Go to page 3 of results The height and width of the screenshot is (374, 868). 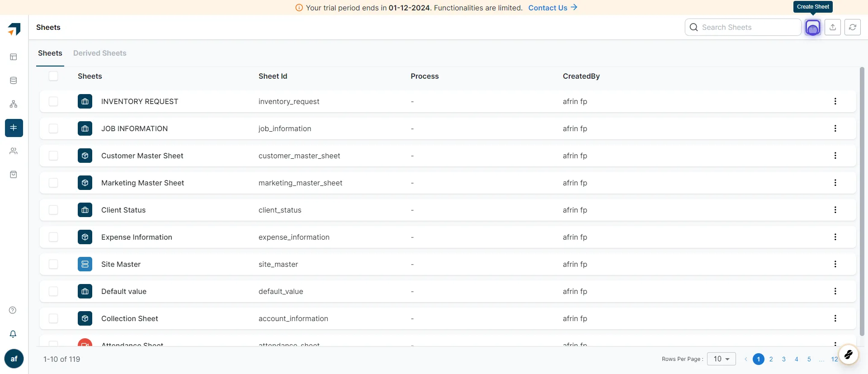click(x=783, y=359)
